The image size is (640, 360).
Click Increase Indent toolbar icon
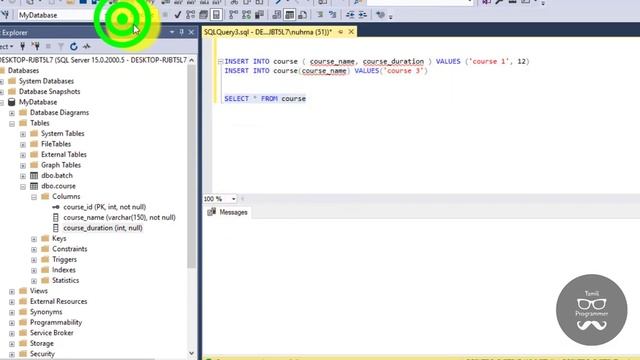[362, 15]
